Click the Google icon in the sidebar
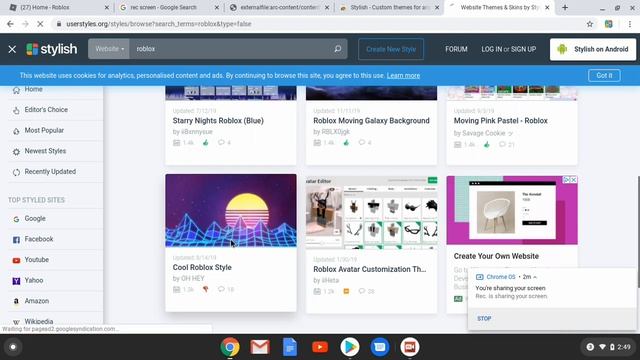The image size is (640, 360). tap(16, 219)
